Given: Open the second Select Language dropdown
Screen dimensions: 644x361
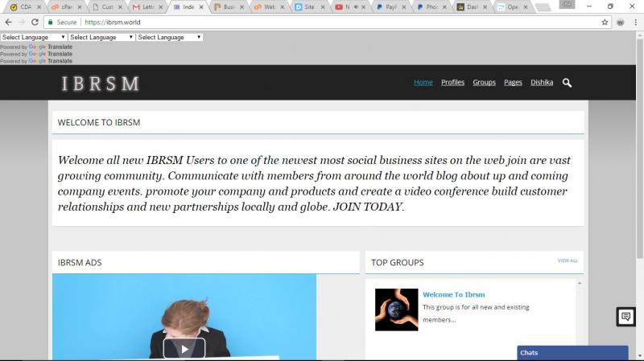Looking at the screenshot, I should click(101, 37).
